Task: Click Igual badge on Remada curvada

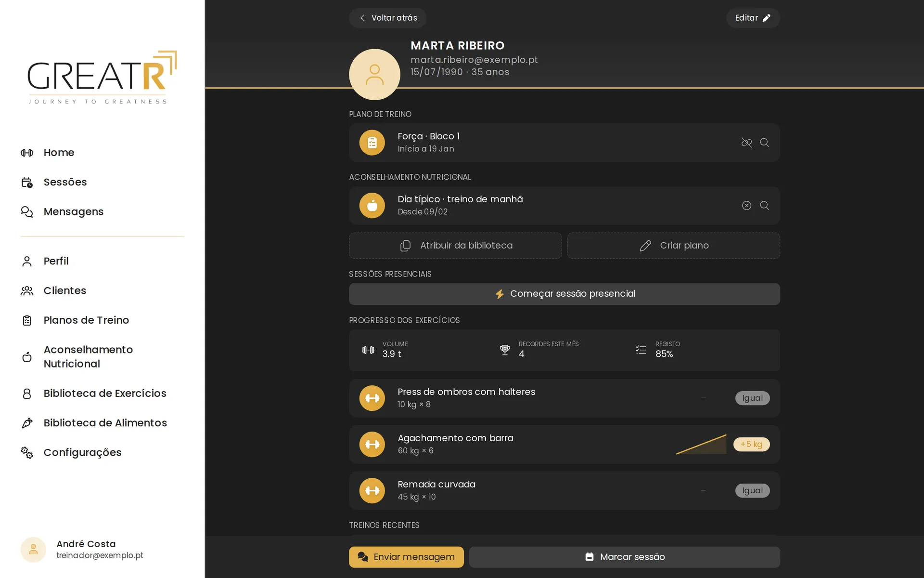Action: [752, 490]
